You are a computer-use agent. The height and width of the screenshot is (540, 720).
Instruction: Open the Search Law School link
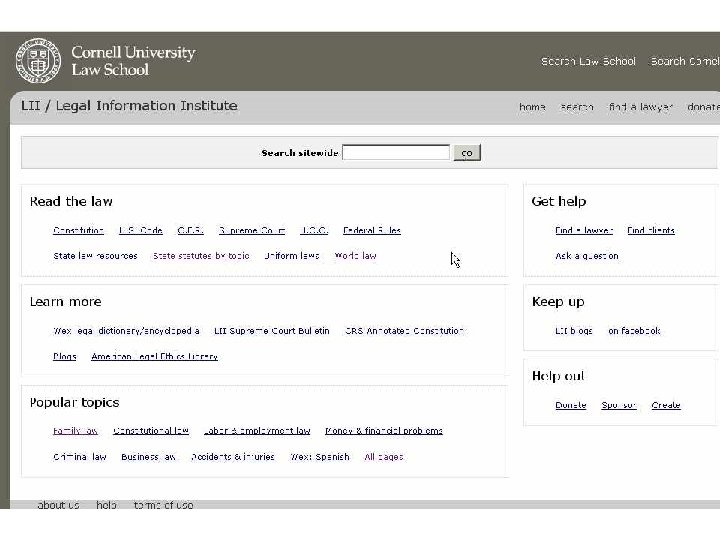coord(588,61)
